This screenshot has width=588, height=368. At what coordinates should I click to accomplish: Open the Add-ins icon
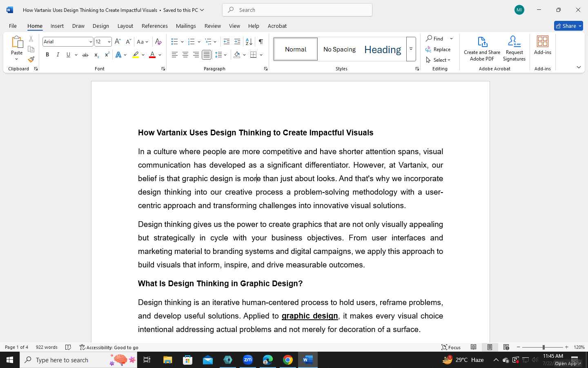click(x=543, y=45)
